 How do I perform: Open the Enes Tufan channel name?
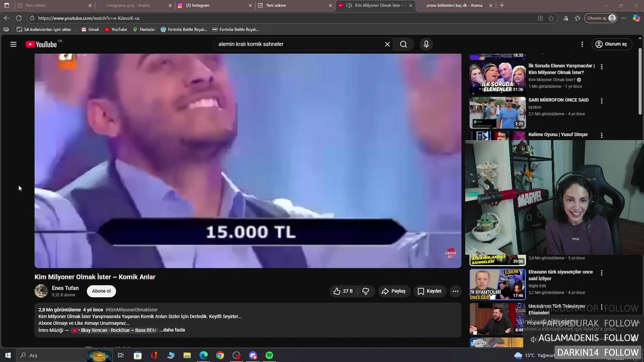coord(65,288)
